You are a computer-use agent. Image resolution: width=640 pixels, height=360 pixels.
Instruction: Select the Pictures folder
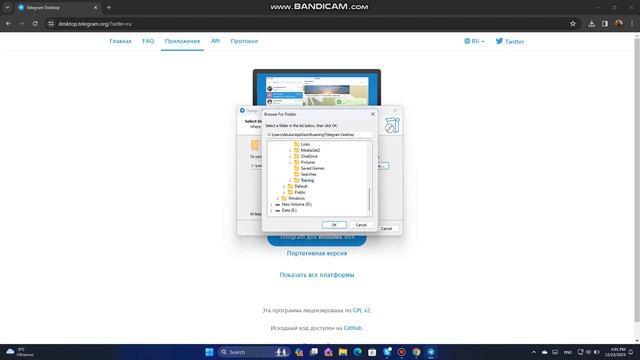308,162
